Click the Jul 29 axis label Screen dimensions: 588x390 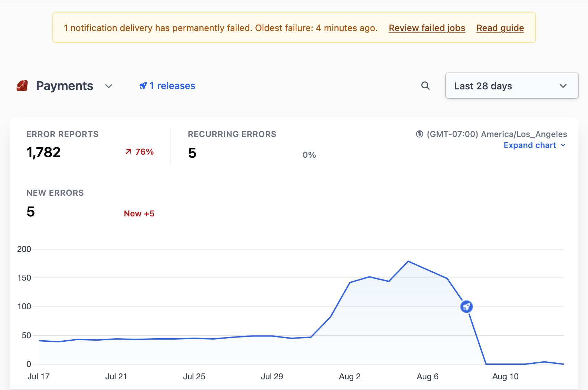click(272, 377)
